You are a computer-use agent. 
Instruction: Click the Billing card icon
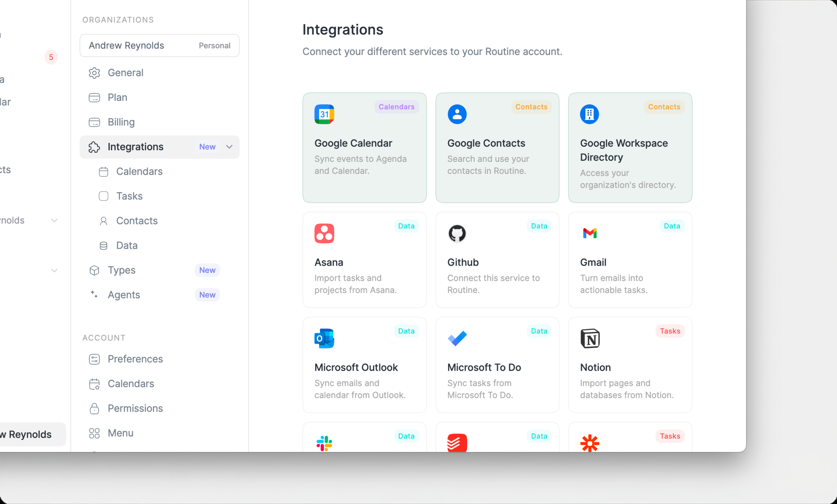94,122
